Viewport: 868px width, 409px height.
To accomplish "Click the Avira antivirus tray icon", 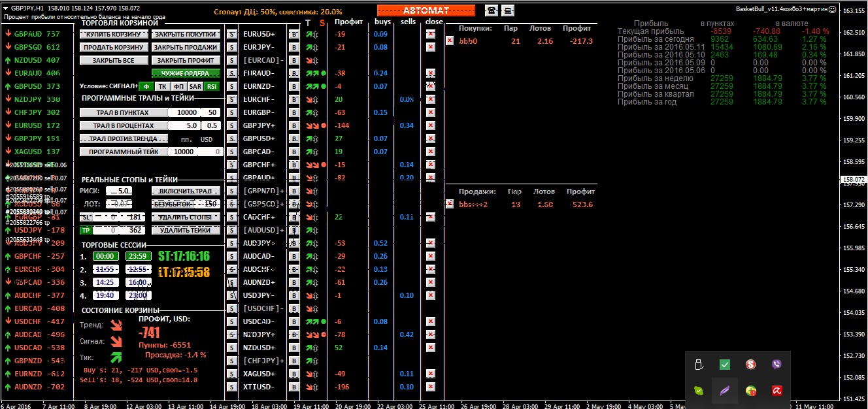I will tap(777, 391).
